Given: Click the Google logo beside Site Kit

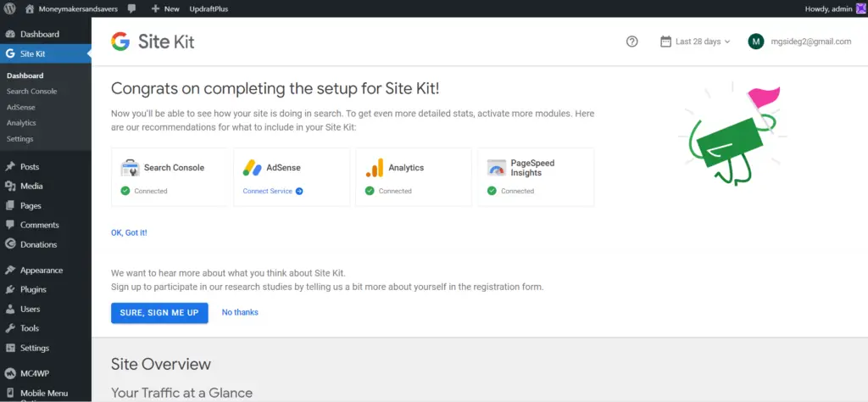Looking at the screenshot, I should pyautogui.click(x=120, y=42).
